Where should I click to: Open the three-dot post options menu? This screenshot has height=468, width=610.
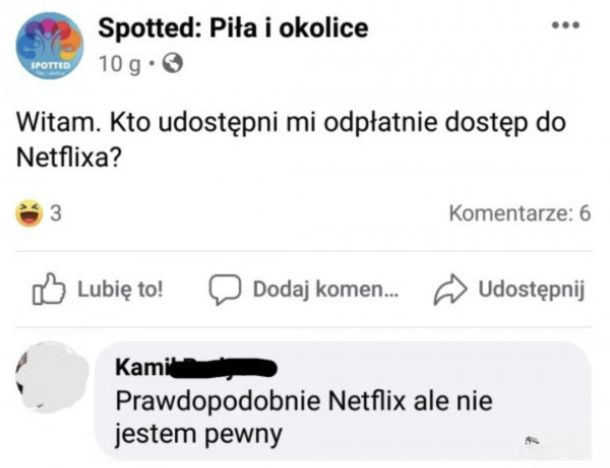click(566, 25)
